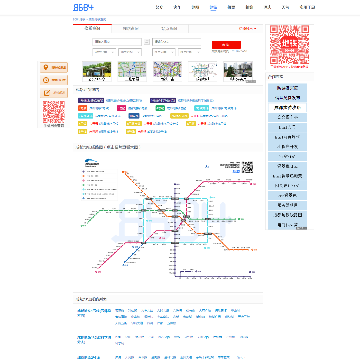Open second dropdown under start station field

click(x=130, y=52)
